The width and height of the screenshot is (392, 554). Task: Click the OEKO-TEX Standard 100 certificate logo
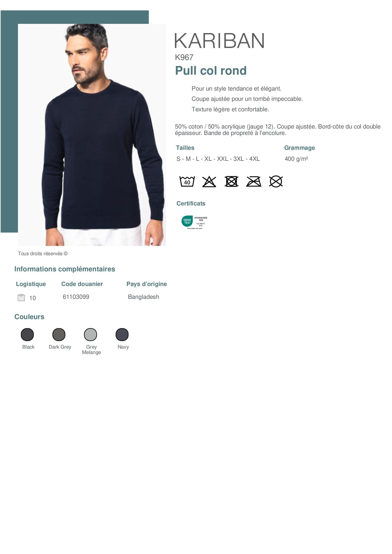[194, 222]
